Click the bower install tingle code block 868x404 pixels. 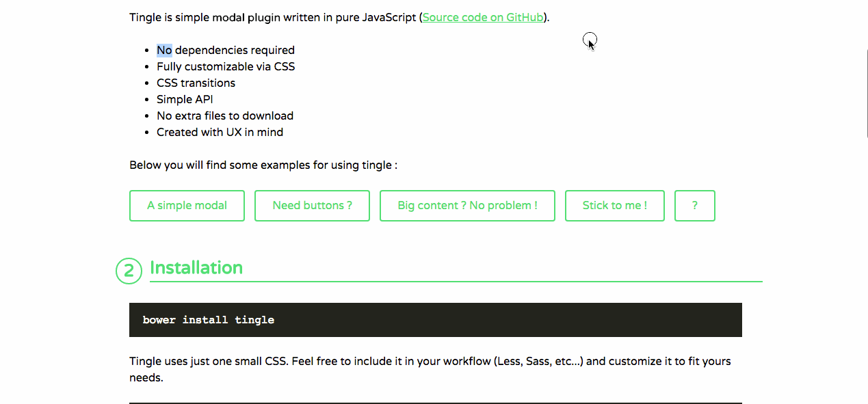point(436,319)
